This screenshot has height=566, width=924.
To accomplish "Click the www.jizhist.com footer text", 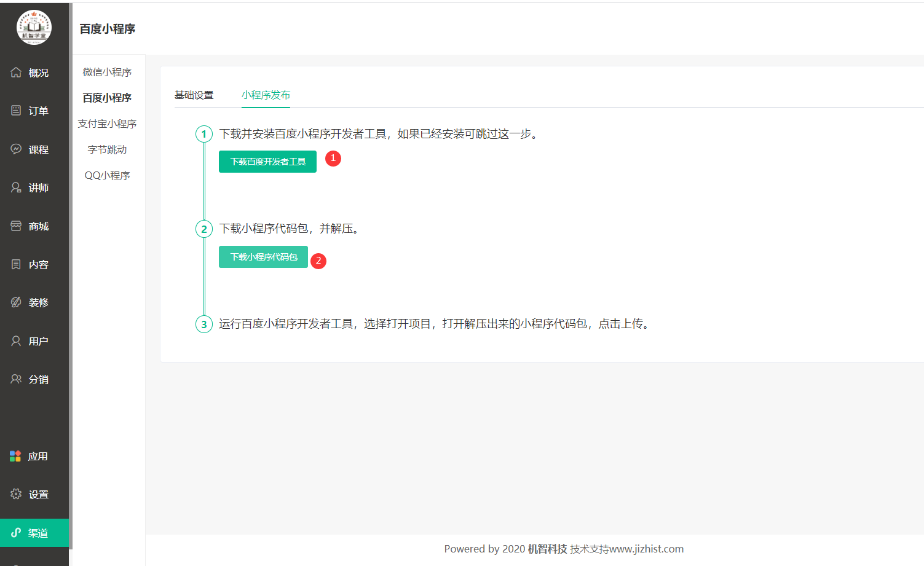I will [x=646, y=549].
